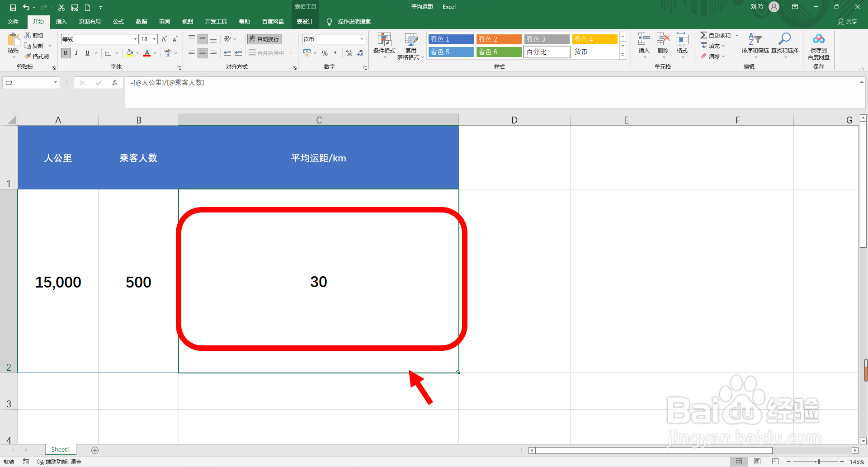Click the text orientation icon
Viewport: 868px width, 467px height.
[x=227, y=39]
